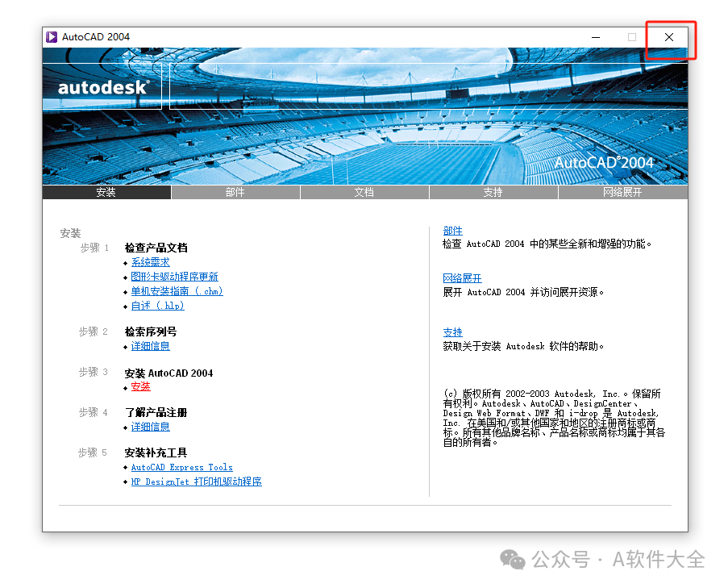The height and width of the screenshot is (588, 728).
Task: Click the autodesk logo in banner
Action: 103,87
